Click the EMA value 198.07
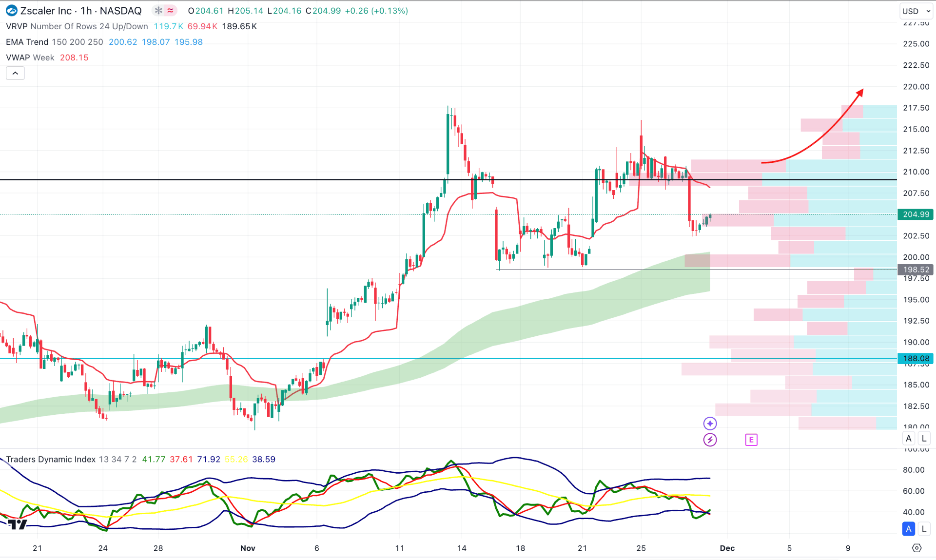936x560 pixels. pyautogui.click(x=156, y=42)
